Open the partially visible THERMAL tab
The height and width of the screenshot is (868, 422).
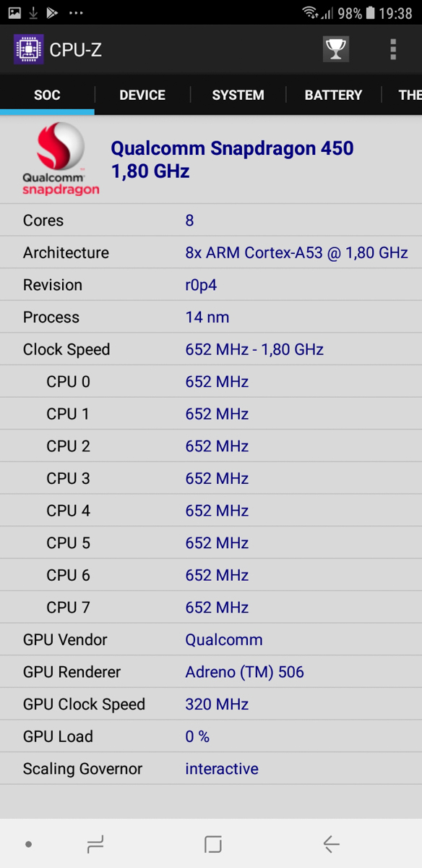click(410, 95)
